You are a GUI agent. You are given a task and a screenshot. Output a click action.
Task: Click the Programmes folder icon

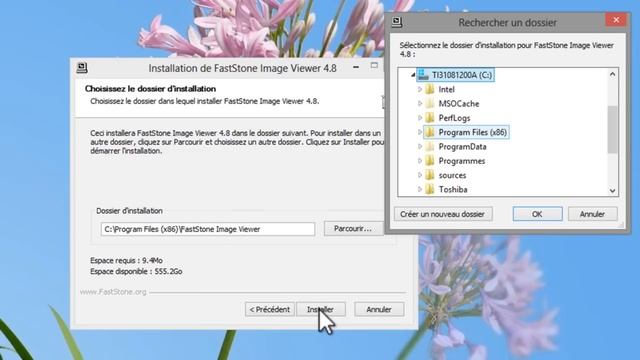[429, 161]
